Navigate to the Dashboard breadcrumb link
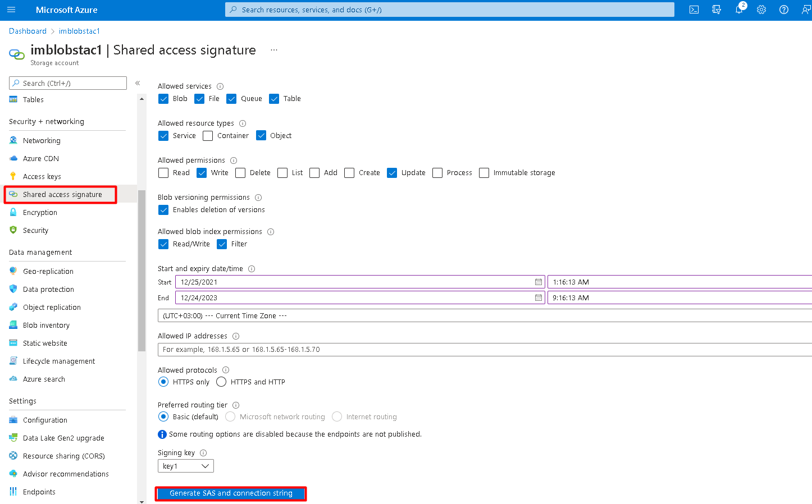The height and width of the screenshot is (504, 812). (x=28, y=31)
